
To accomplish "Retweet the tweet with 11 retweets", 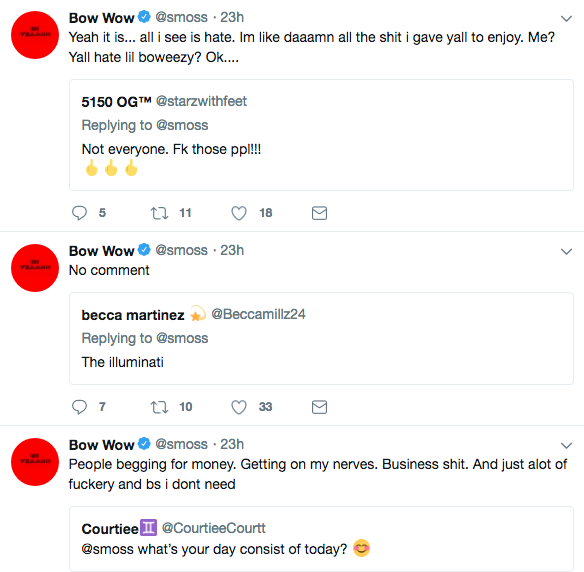I will [x=159, y=213].
